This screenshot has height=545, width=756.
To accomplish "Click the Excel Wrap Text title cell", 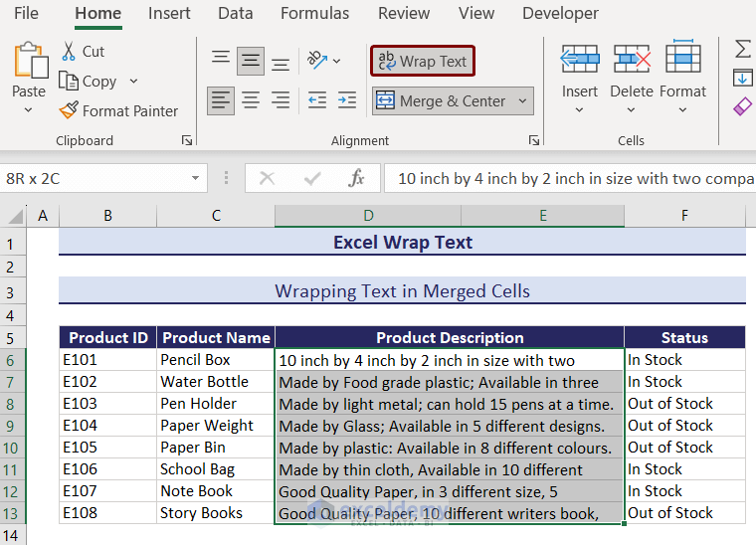I will click(x=402, y=242).
